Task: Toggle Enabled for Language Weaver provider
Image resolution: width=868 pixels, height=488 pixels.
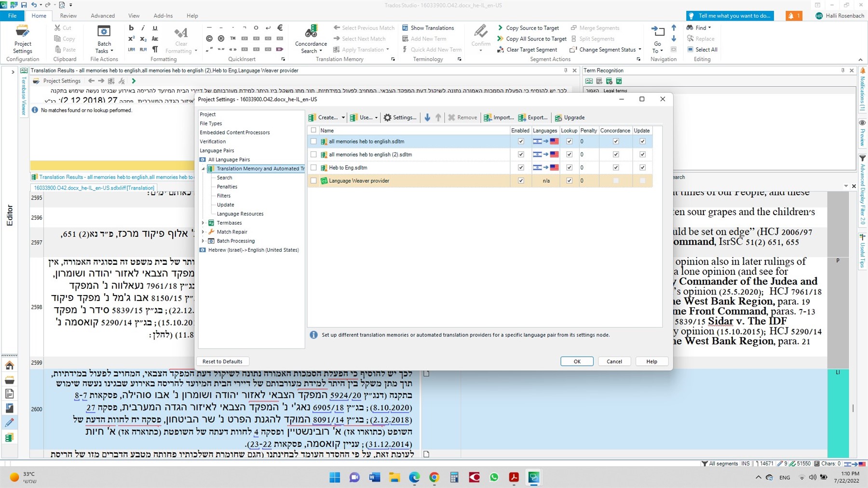Action: pos(521,180)
